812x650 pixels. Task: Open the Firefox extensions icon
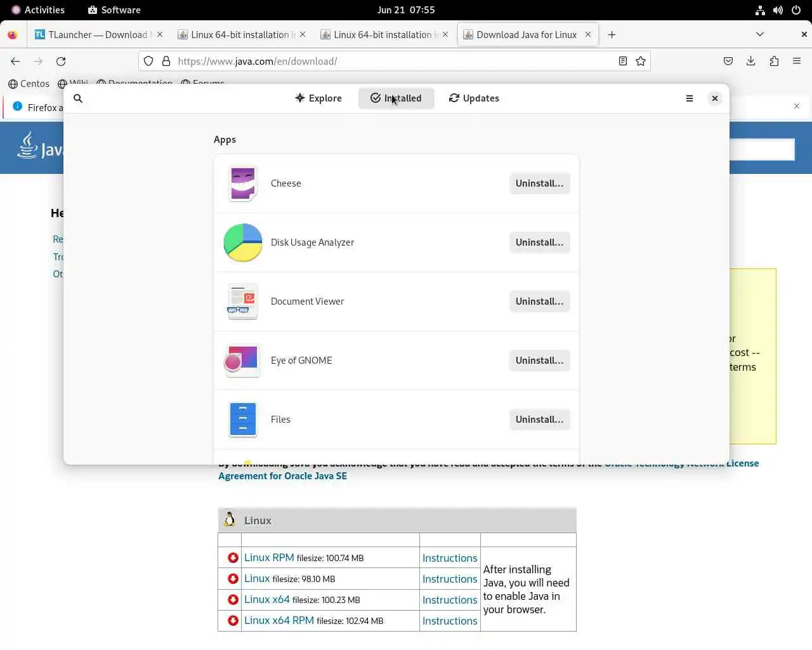click(774, 61)
